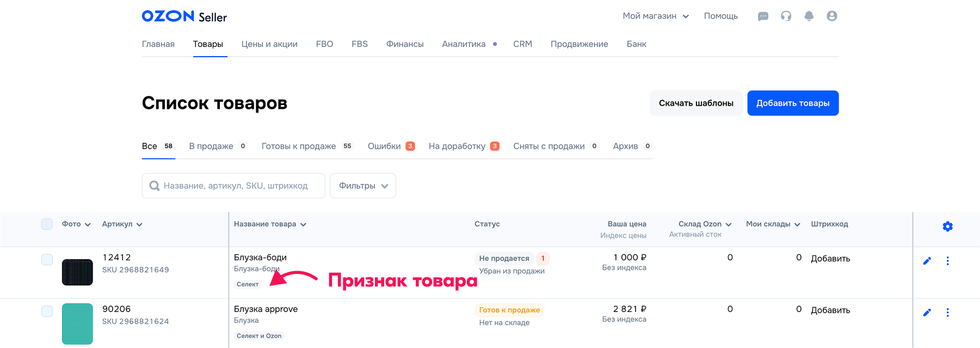Open the headset support icon
Viewport: 980px width, 348px height.
click(786, 16)
